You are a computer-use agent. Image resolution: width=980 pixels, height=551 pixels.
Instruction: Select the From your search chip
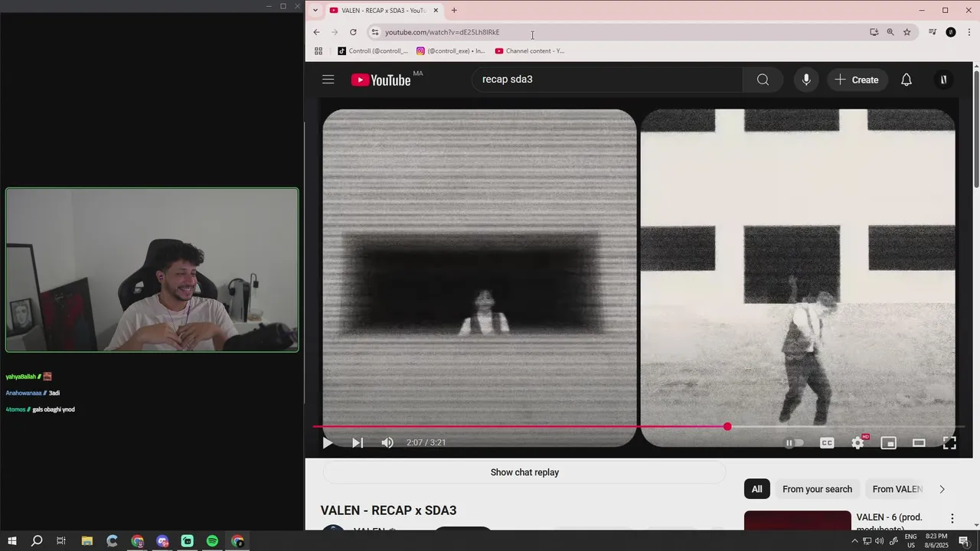[817, 489]
